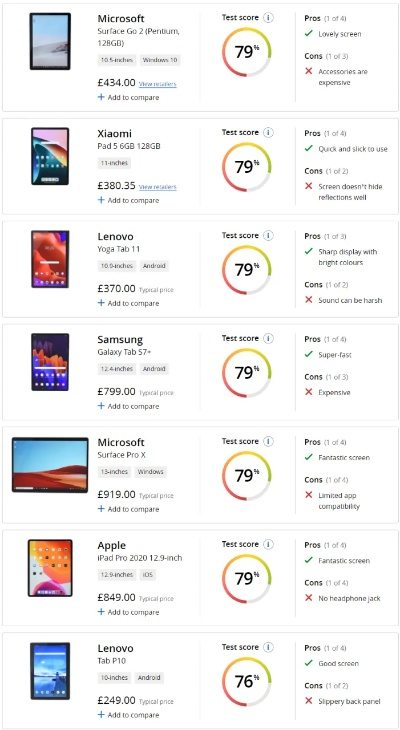Click the Test score info icon for Xiaomi Pad 5

(268, 133)
